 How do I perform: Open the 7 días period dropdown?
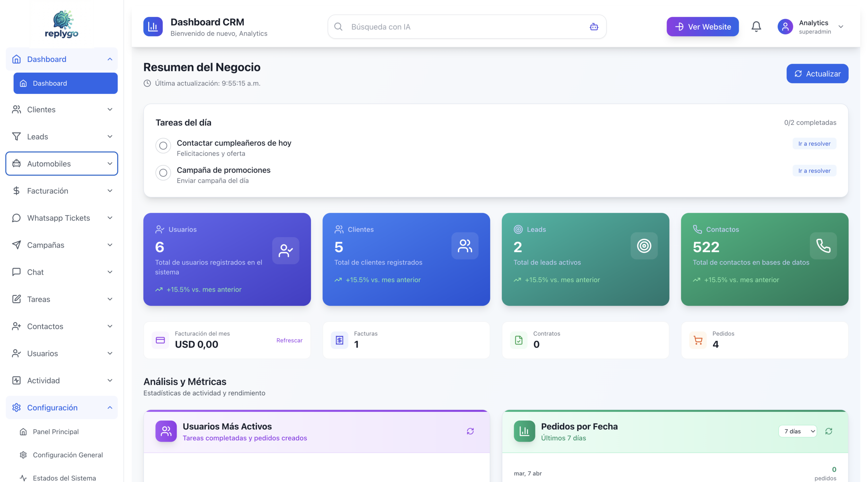click(x=798, y=431)
